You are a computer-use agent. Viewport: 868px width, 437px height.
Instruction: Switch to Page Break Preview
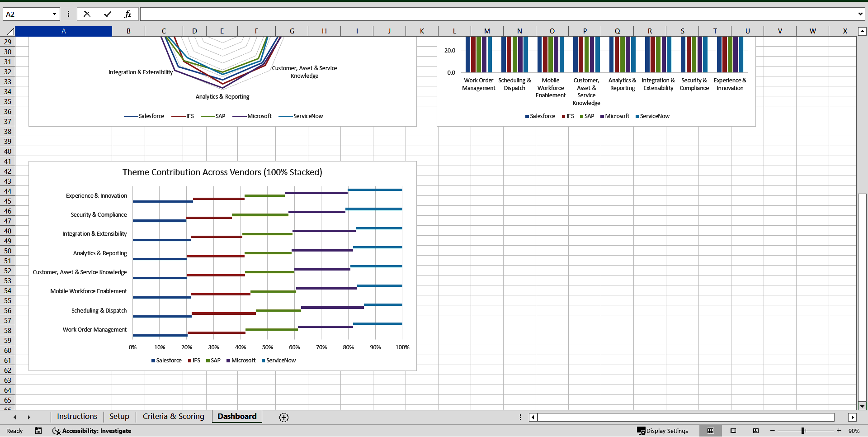click(756, 431)
